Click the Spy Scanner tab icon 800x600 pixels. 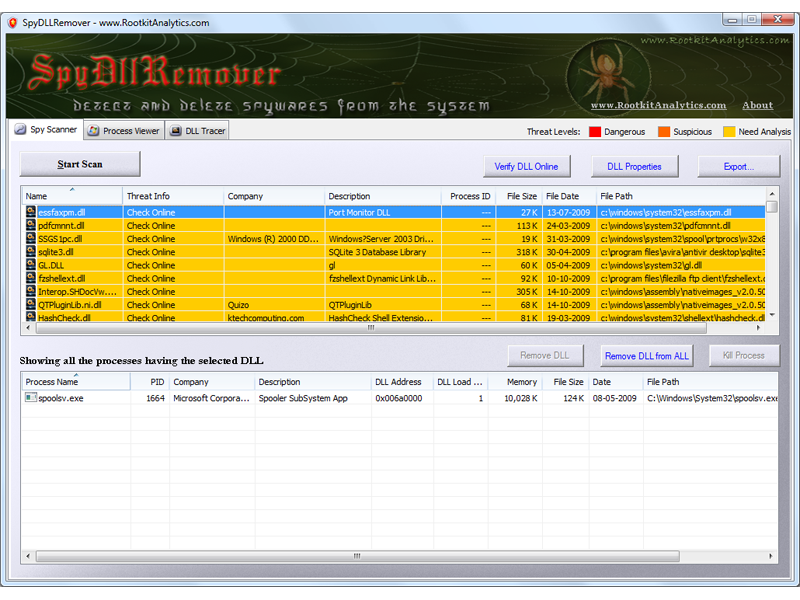click(20, 130)
